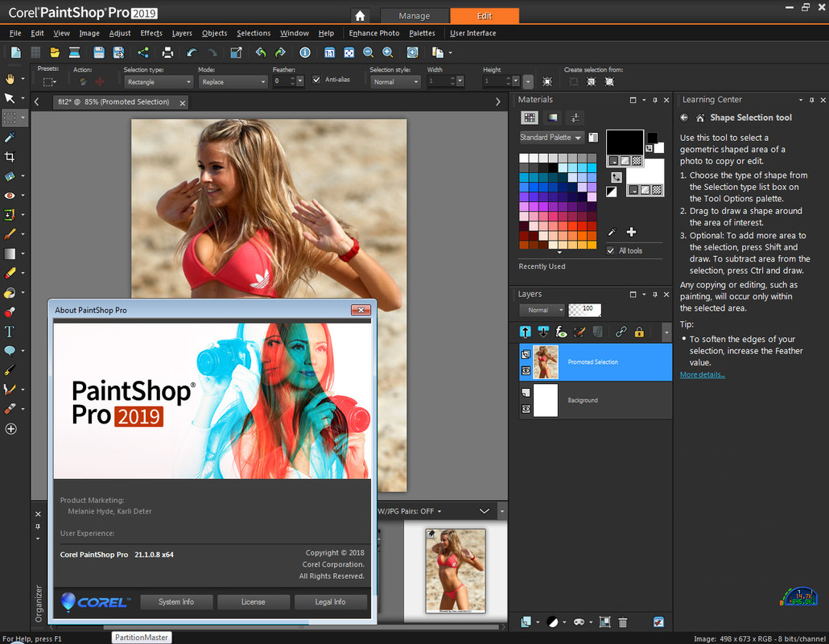The image size is (829, 644).
Task: Click the Save icon in toolbar
Action: pyautogui.click(x=99, y=52)
